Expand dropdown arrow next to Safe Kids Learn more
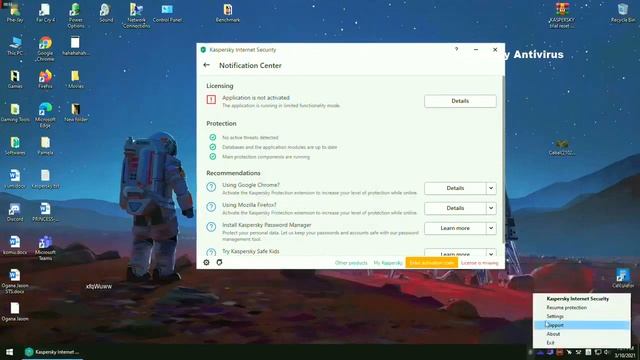 point(491,253)
